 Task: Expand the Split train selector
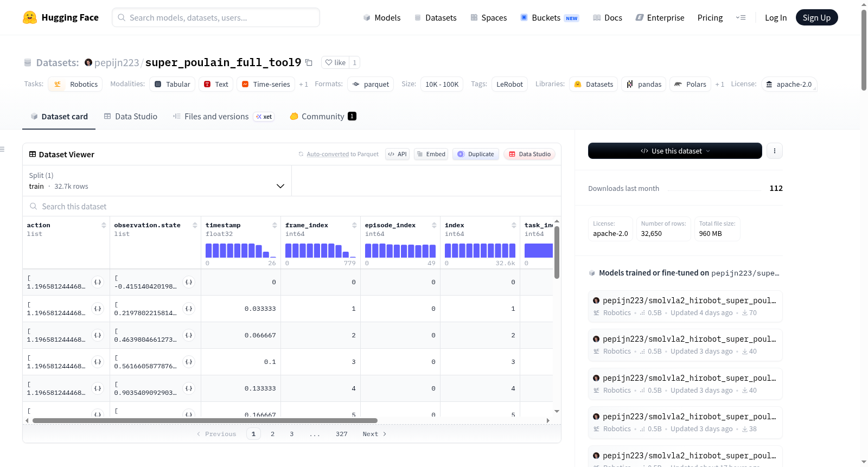pyautogui.click(x=157, y=181)
